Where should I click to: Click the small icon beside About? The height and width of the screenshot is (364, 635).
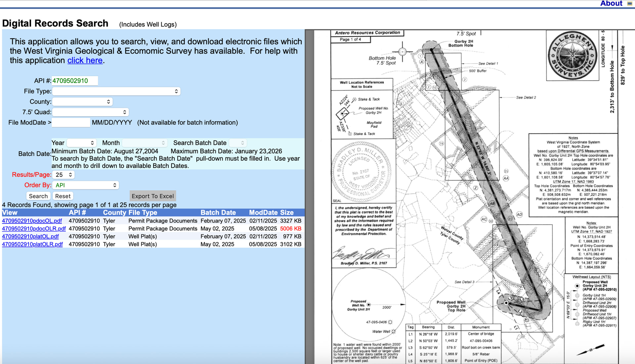click(x=629, y=4)
